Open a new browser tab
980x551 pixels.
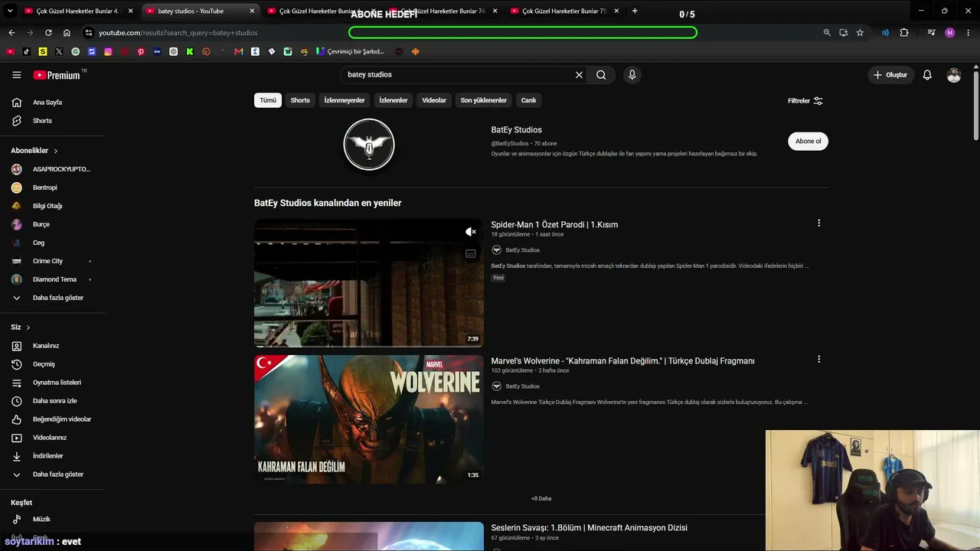(x=635, y=11)
